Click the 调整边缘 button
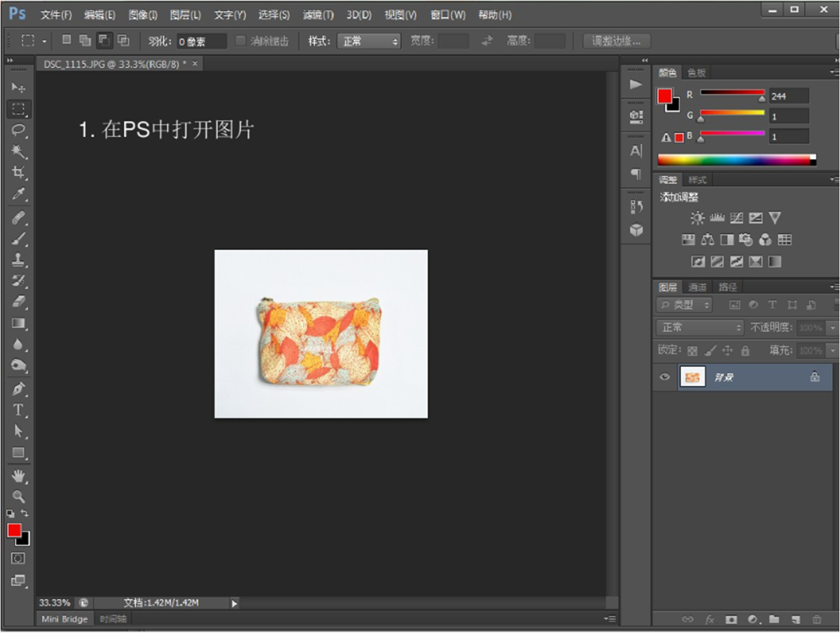The height and width of the screenshot is (633, 840). pyautogui.click(x=616, y=41)
